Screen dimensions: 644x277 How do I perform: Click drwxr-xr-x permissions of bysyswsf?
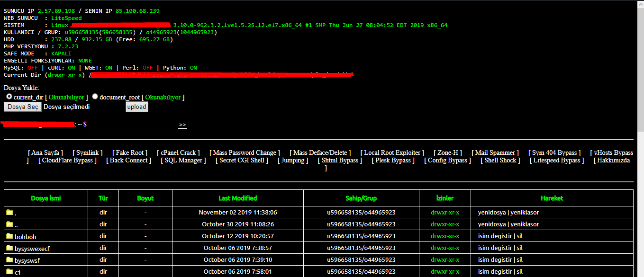point(445,259)
